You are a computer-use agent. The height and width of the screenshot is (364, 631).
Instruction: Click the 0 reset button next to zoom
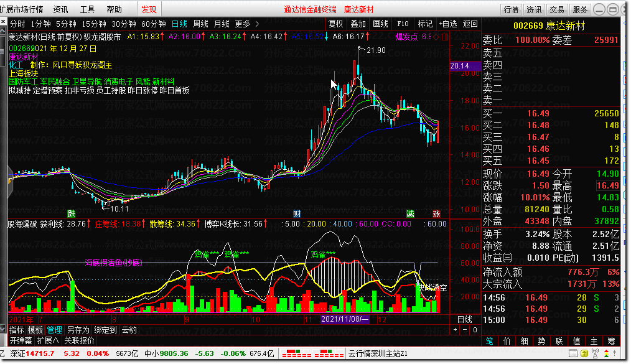pos(475,330)
